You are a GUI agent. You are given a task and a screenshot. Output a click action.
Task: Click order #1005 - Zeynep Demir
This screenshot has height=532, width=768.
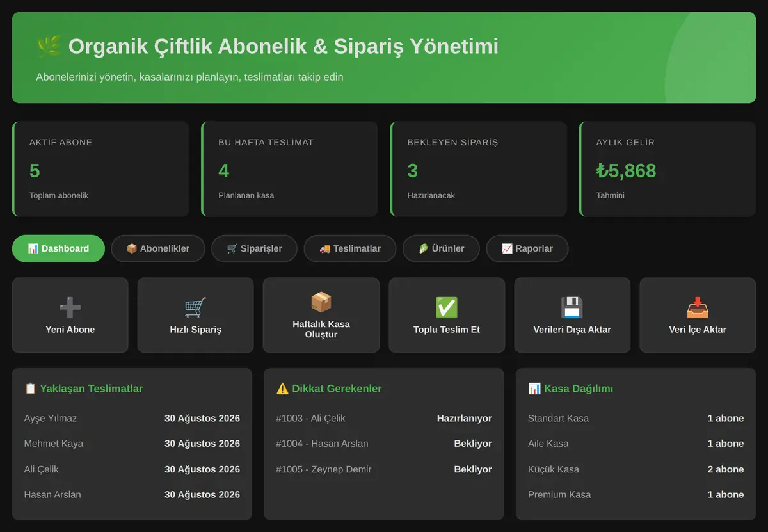point(324,469)
